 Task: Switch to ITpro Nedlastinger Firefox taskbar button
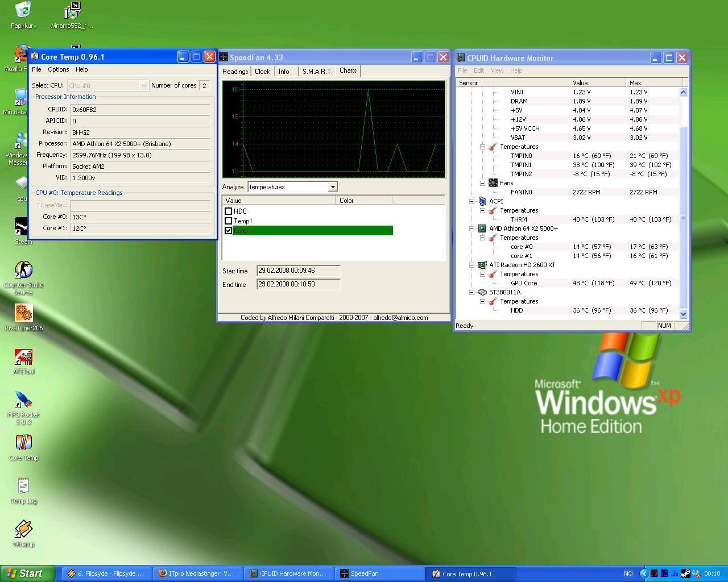pyautogui.click(x=197, y=573)
